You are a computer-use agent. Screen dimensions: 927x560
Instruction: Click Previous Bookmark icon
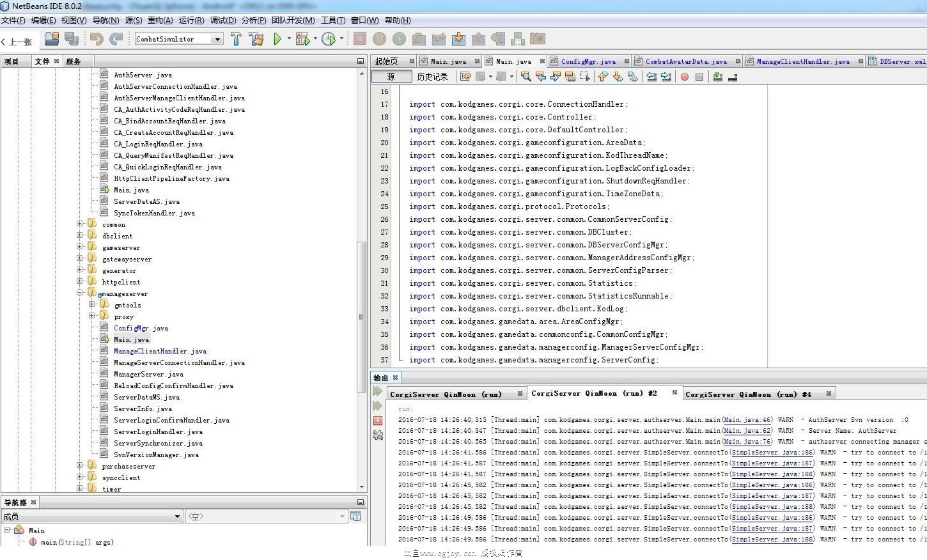pos(602,77)
